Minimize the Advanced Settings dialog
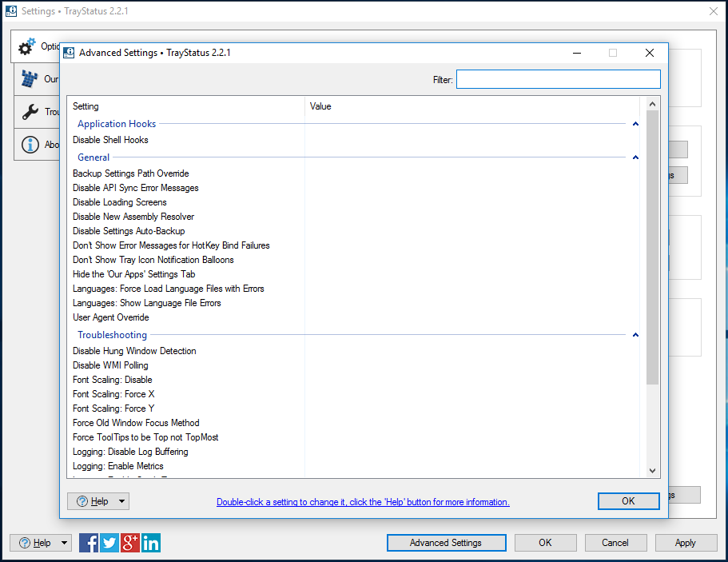The width and height of the screenshot is (728, 562). 577,53
